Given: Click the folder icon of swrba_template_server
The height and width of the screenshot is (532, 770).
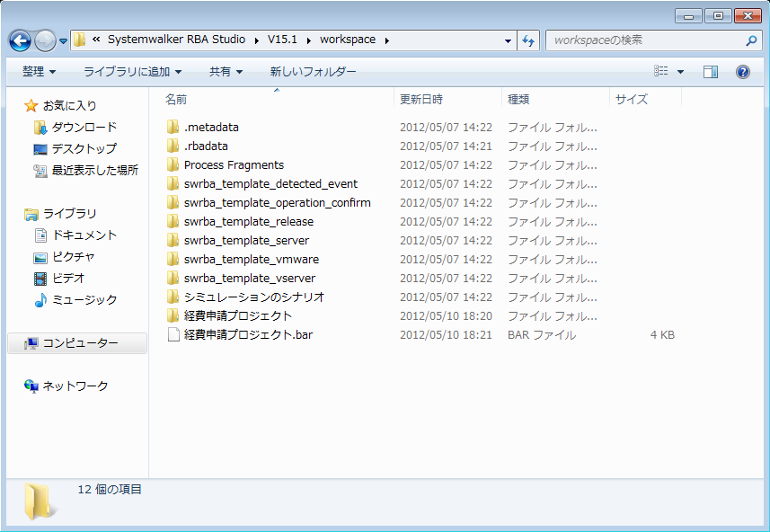Looking at the screenshot, I should click(173, 240).
